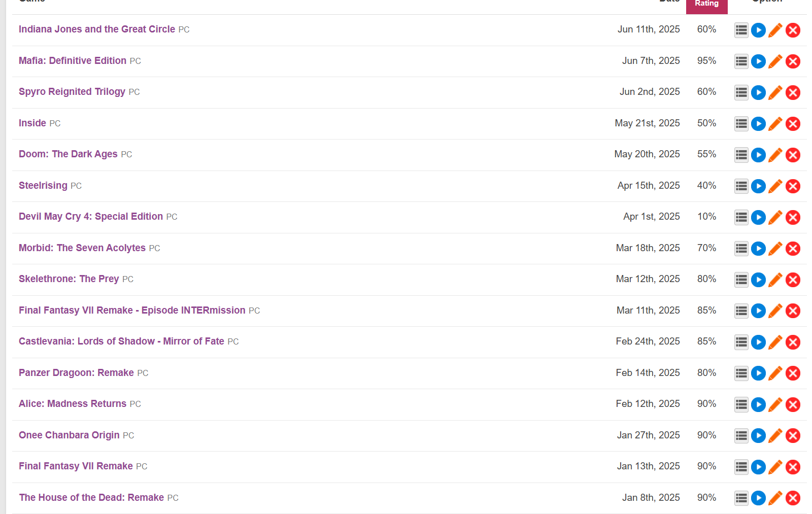
Task: Edit Final Fantasy VII Remake Jan 13th entry
Action: pyautogui.click(x=775, y=467)
